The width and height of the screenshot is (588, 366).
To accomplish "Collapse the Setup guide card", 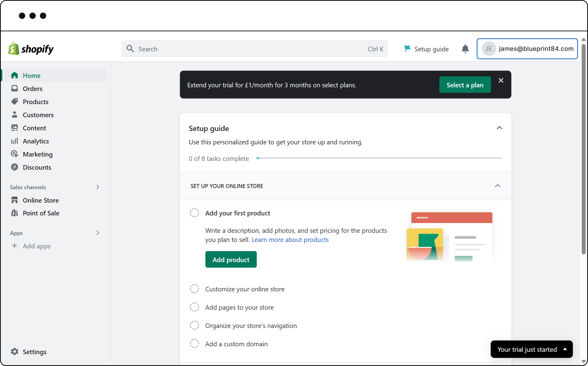I will [x=499, y=128].
